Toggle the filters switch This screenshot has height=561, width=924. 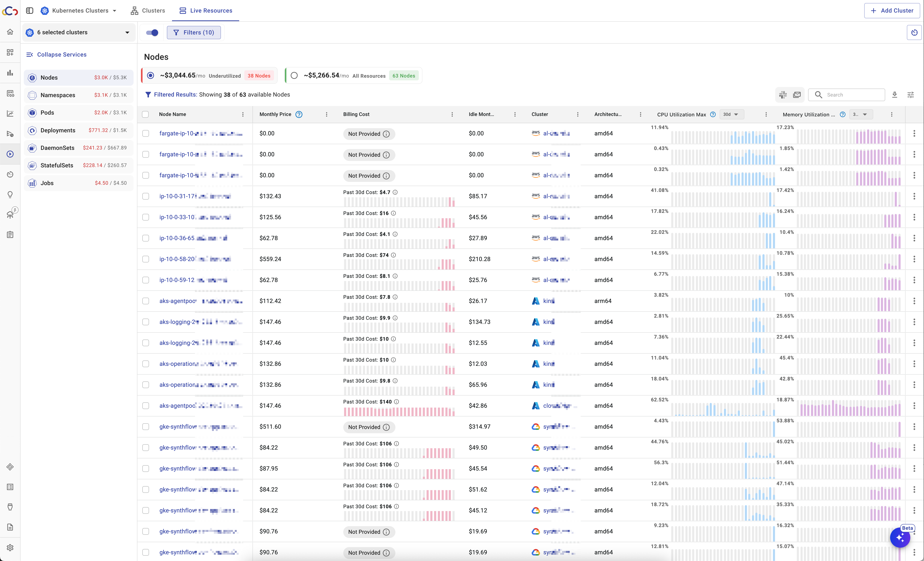coord(152,33)
